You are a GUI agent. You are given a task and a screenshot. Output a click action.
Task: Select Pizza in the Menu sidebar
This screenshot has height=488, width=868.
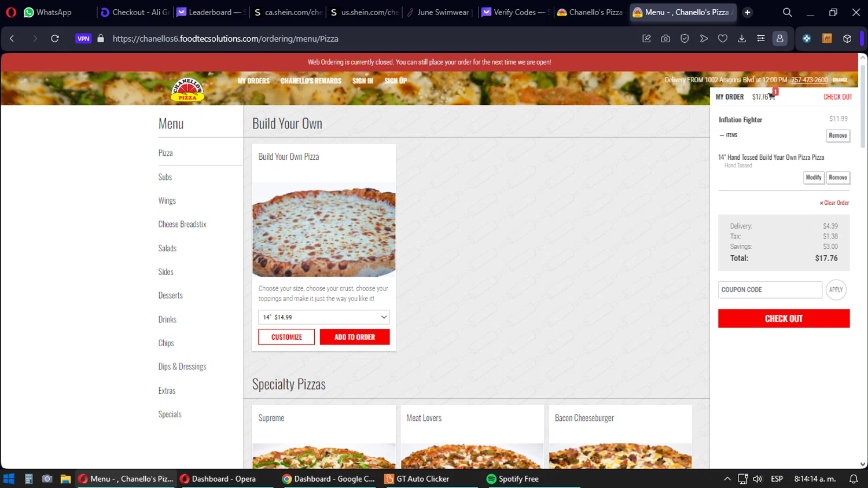coord(165,153)
